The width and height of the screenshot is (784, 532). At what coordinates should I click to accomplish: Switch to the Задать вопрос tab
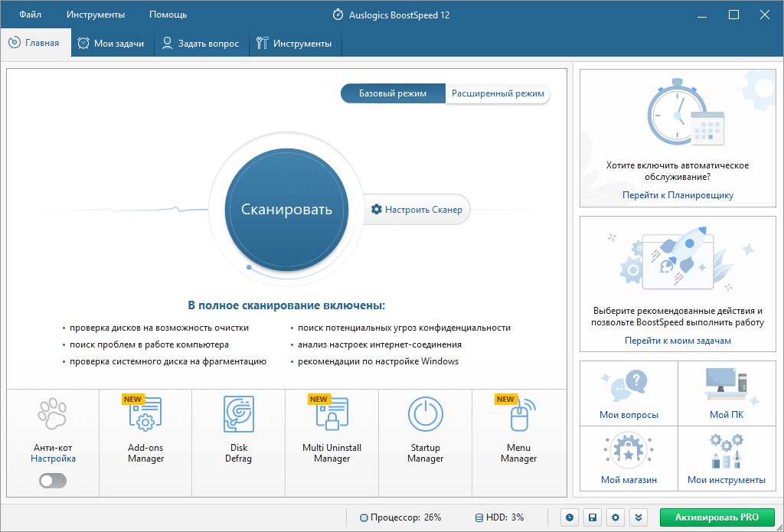pyautogui.click(x=201, y=43)
